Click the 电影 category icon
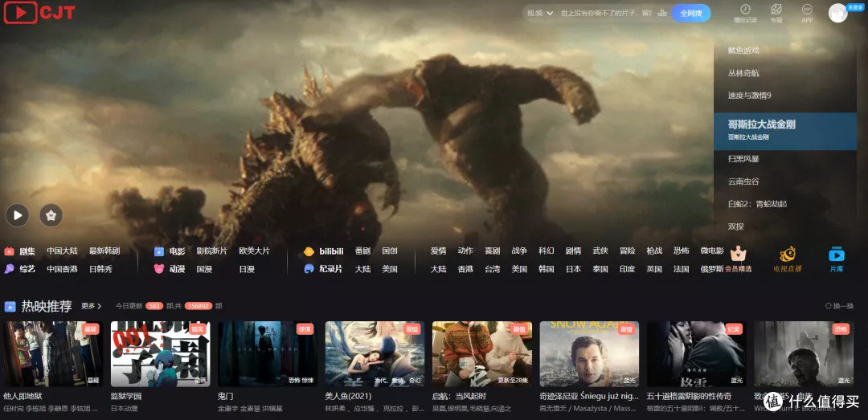 (159, 251)
